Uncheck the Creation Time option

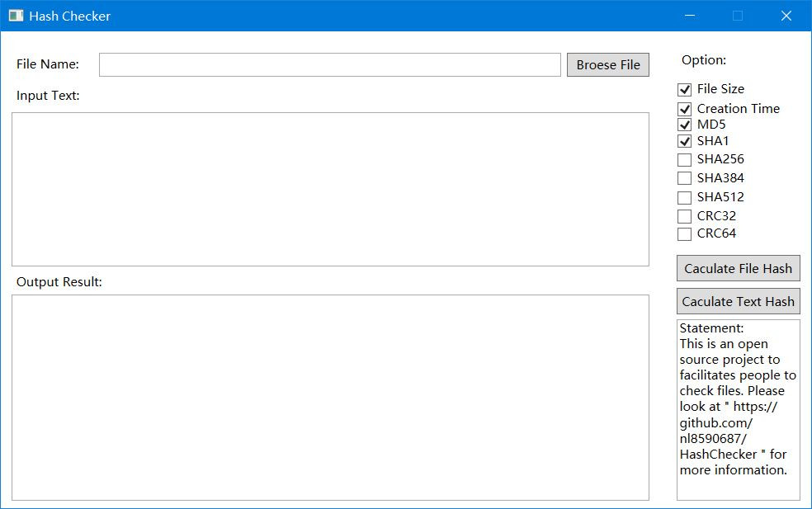(x=684, y=109)
